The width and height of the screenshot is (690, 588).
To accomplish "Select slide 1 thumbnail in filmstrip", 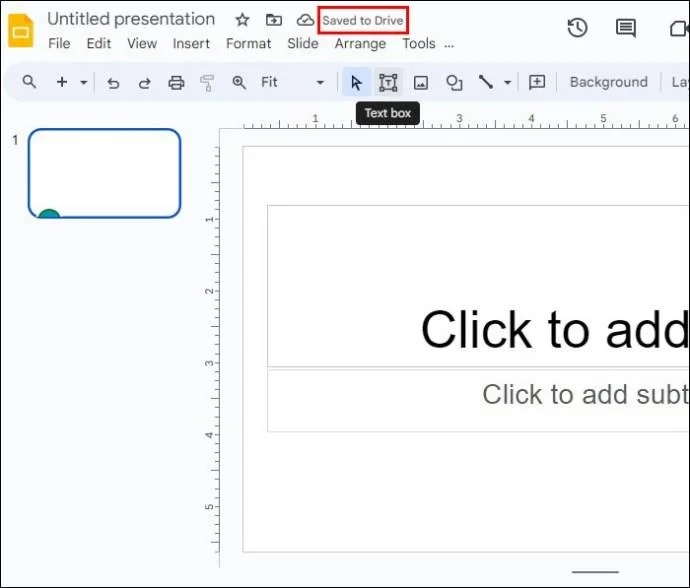I will [x=104, y=173].
